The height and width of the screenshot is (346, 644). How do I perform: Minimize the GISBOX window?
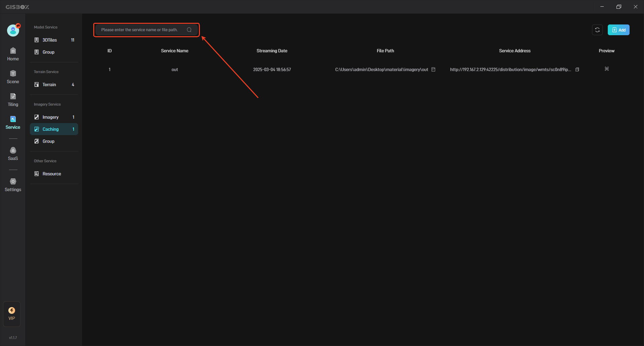602,7
